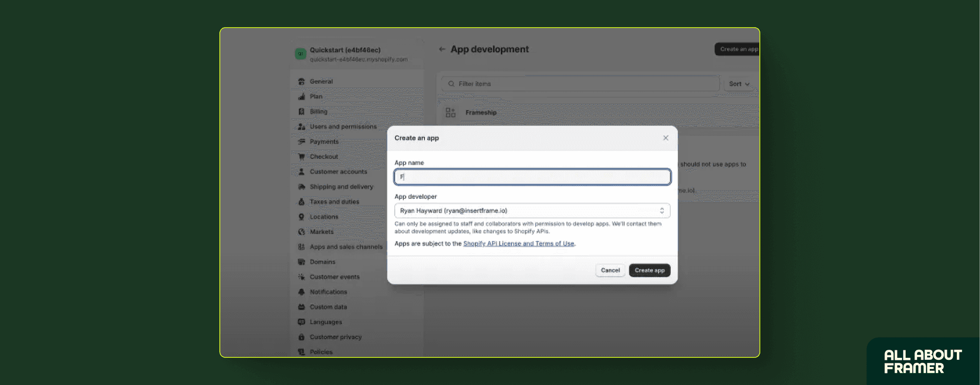Open Customer privacy settings
980x385 pixels.
(336, 337)
